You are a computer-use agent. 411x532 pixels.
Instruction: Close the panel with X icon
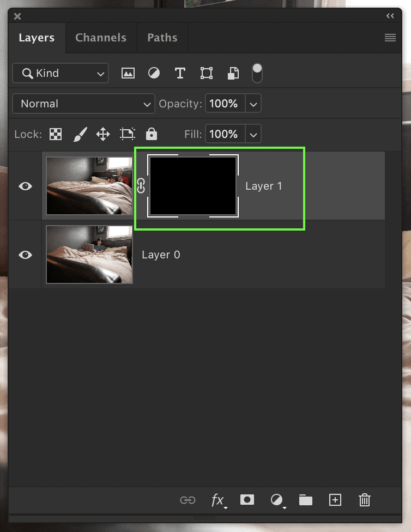tap(17, 16)
